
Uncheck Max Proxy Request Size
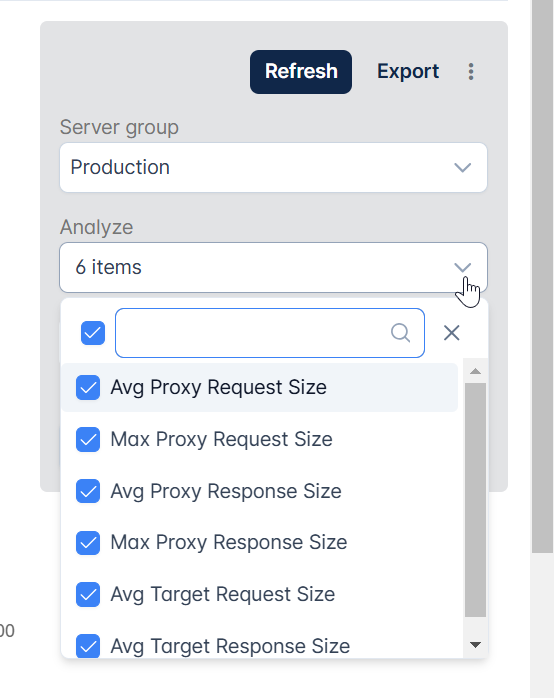[x=88, y=439]
